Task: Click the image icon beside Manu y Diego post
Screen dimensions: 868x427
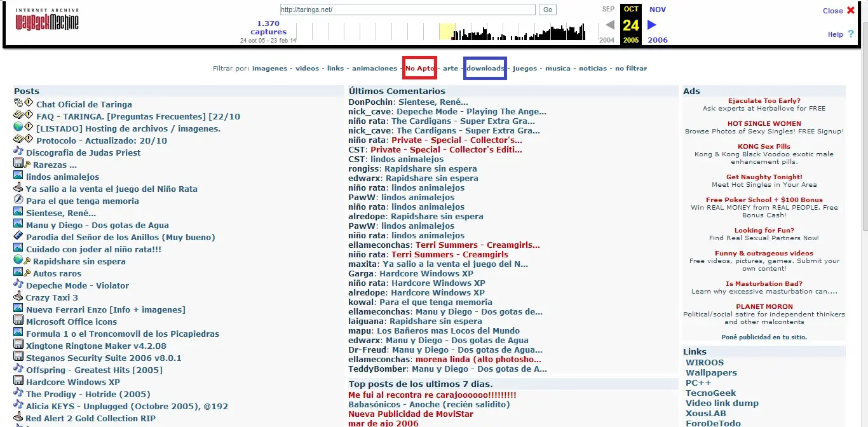Action: [x=18, y=224]
